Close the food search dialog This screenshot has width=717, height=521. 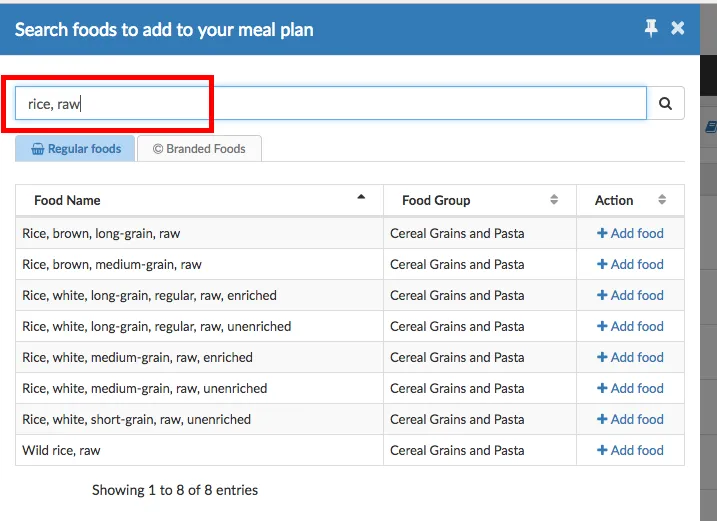click(678, 29)
